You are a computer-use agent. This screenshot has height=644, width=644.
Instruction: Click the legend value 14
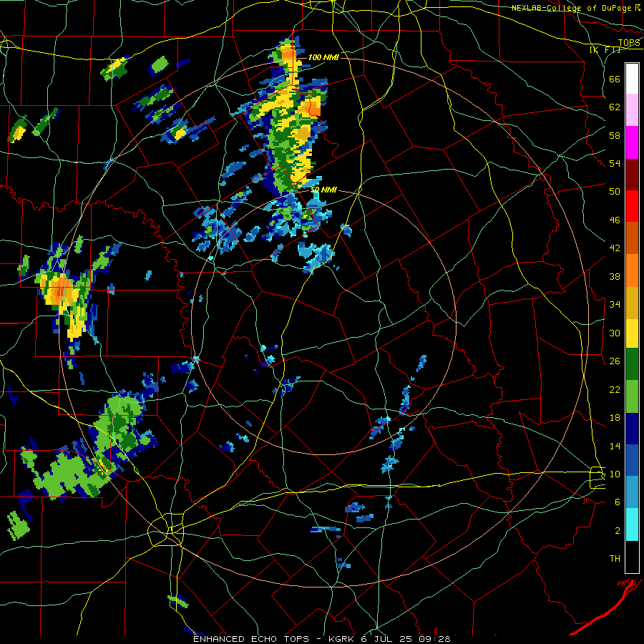point(615,446)
